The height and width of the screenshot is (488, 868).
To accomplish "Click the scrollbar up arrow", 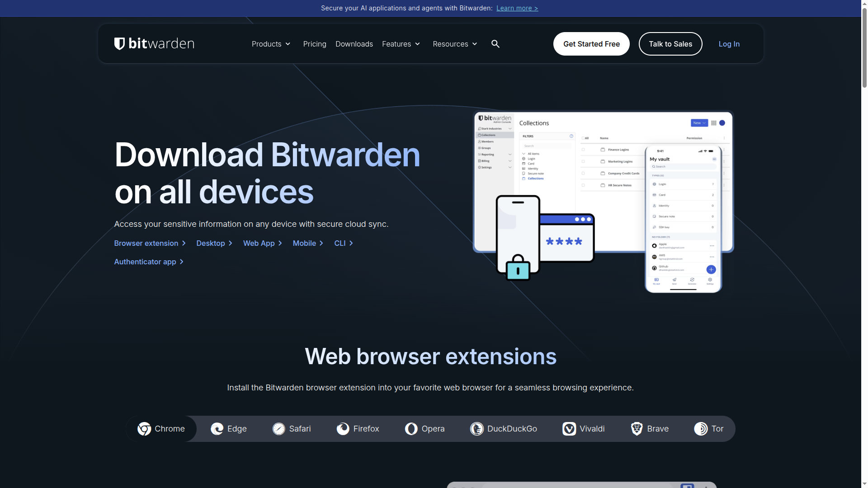I will click(x=864, y=4).
